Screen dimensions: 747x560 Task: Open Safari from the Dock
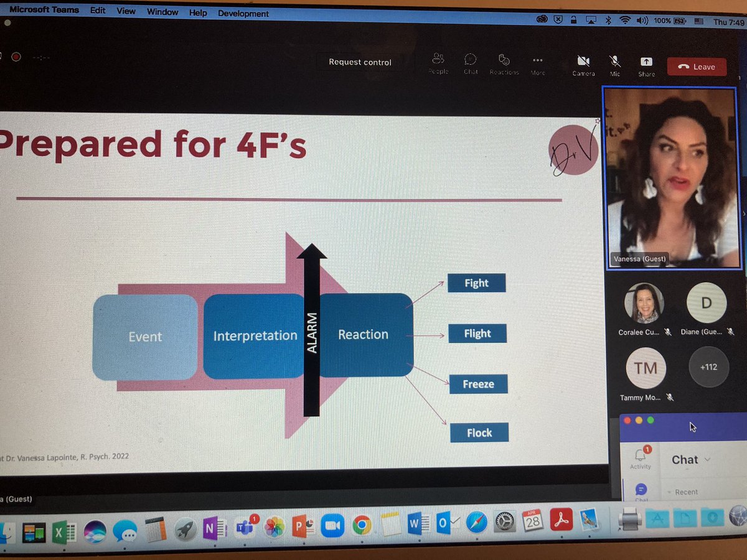(476, 522)
